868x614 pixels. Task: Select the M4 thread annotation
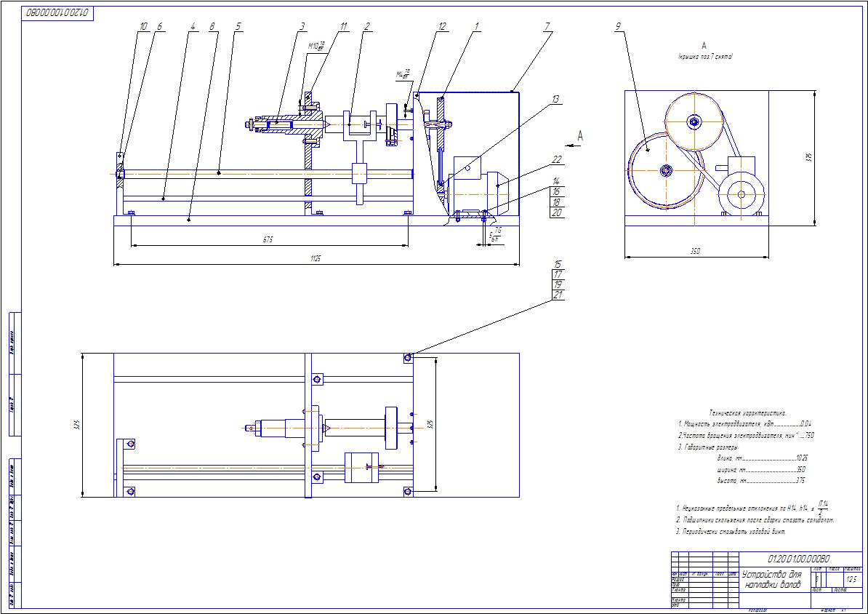pyautogui.click(x=403, y=73)
